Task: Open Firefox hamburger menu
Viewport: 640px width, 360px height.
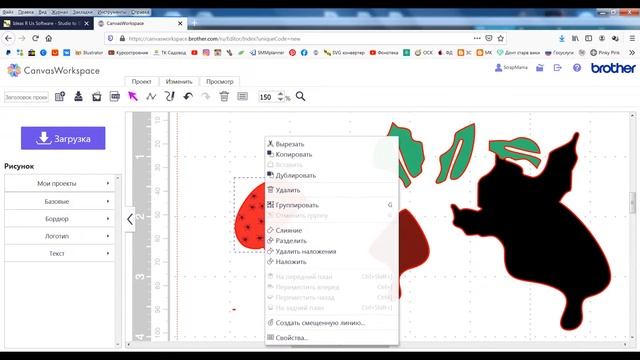Action: pyautogui.click(x=632, y=38)
